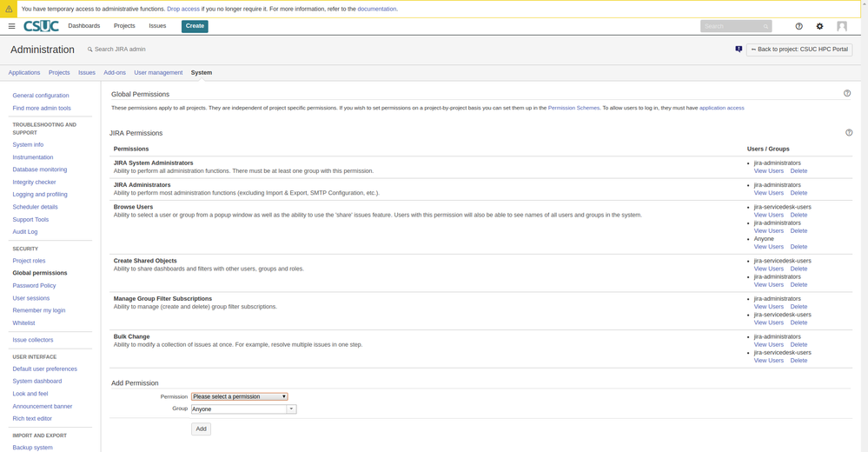The height and width of the screenshot is (452, 868).
Task: Click the Create button
Action: pos(195,26)
